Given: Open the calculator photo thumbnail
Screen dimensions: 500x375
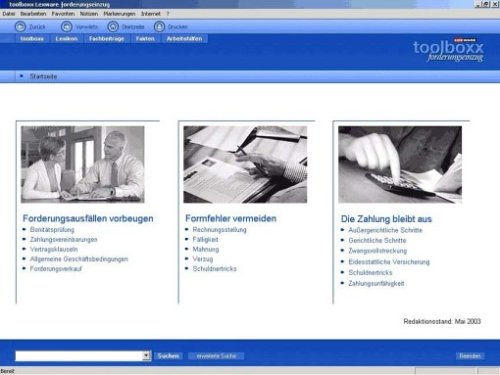Looking at the screenshot, I should pyautogui.click(x=400, y=164).
